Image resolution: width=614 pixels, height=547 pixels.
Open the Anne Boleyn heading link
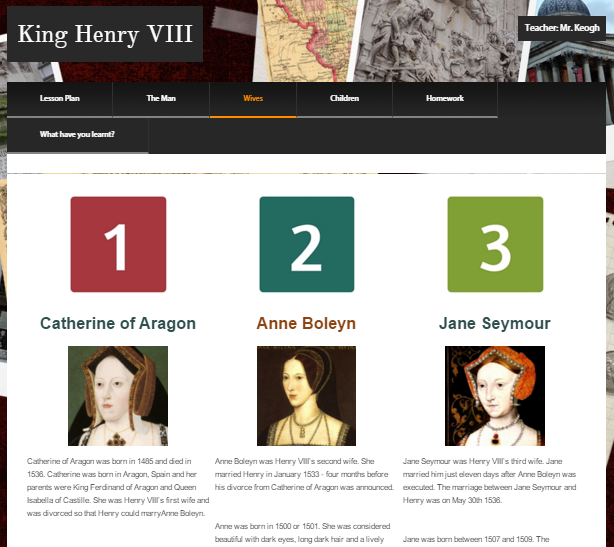306,323
